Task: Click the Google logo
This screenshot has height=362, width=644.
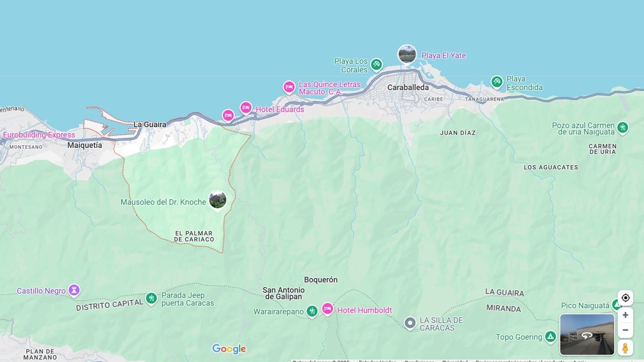Action: [x=229, y=348]
